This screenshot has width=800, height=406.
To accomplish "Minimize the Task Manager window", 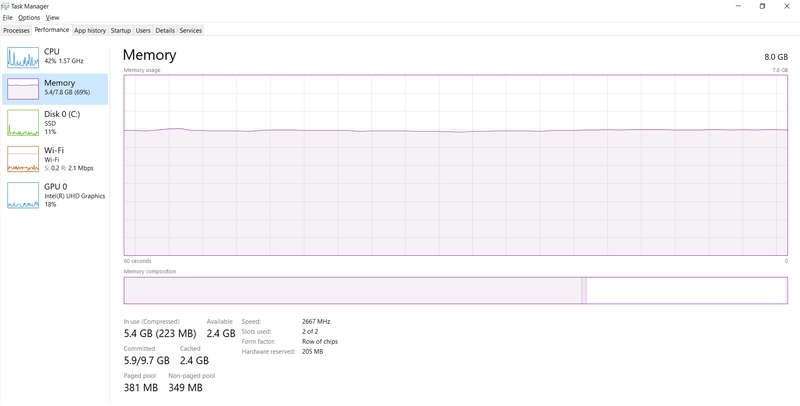I will pos(739,6).
